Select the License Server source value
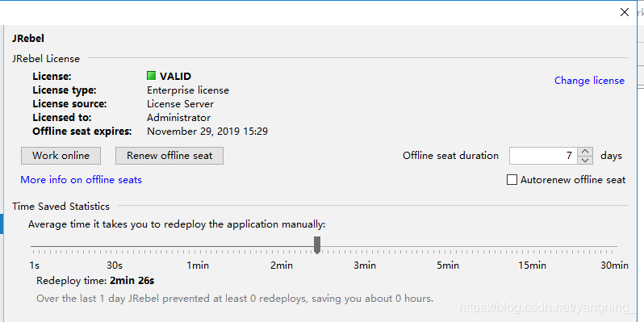The width and height of the screenshot is (644, 322). [x=180, y=104]
